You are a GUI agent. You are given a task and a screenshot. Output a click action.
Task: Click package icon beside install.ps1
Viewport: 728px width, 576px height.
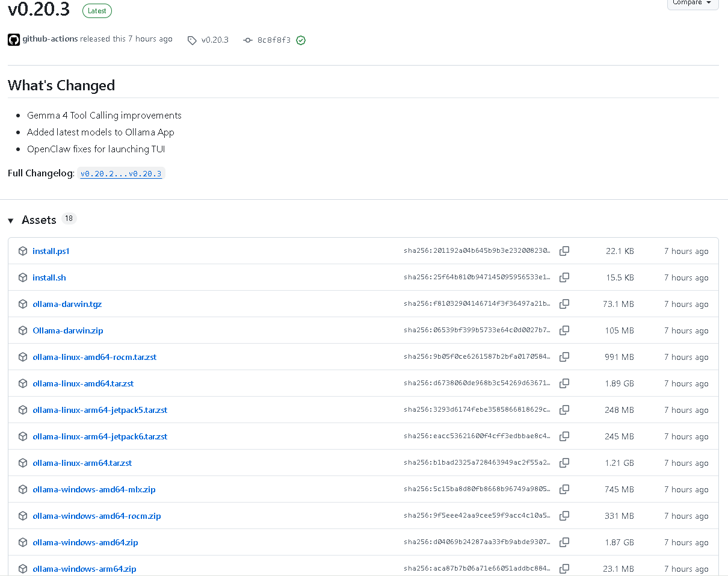pos(23,251)
